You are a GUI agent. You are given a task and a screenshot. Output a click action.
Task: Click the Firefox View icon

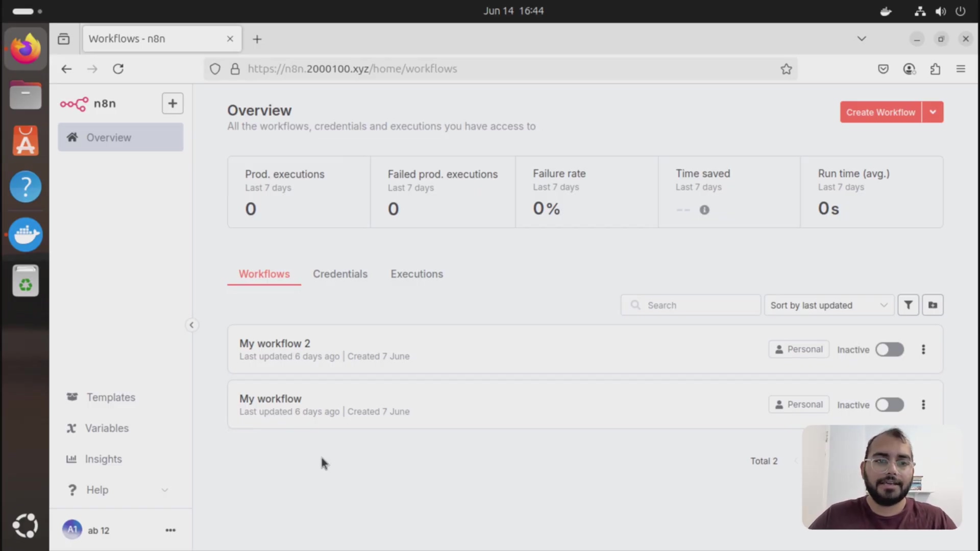64,39
